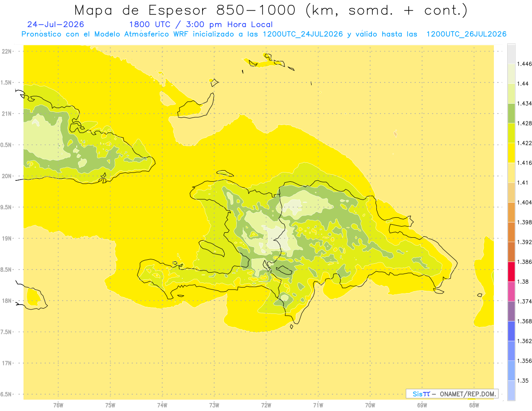Click the '68W' longitude axis label
This screenshot has width=532, height=411.
[474, 405]
